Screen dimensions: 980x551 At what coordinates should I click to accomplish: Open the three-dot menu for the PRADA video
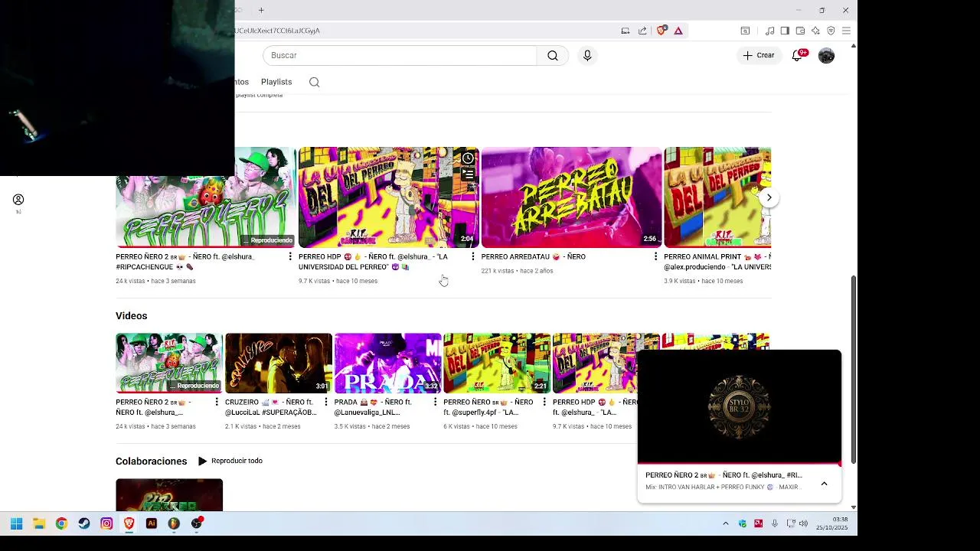(x=436, y=402)
